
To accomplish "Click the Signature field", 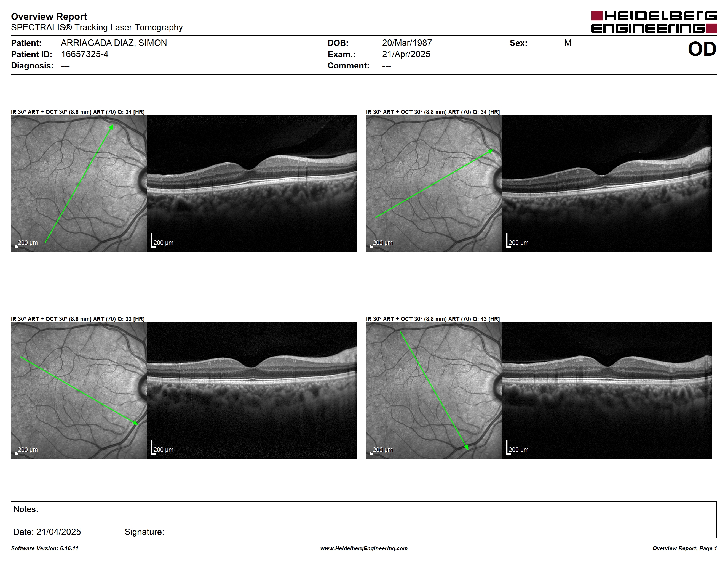I will (x=144, y=532).
